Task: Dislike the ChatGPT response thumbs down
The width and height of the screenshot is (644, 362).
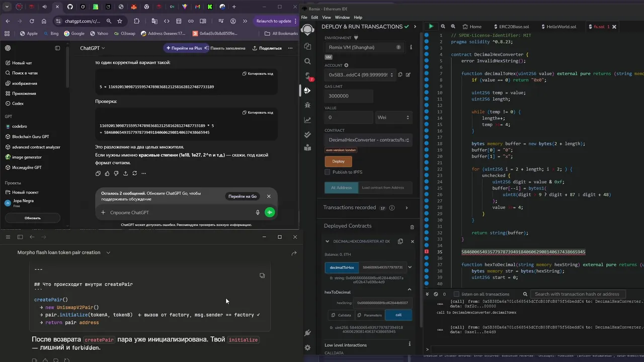Action: [116, 173]
